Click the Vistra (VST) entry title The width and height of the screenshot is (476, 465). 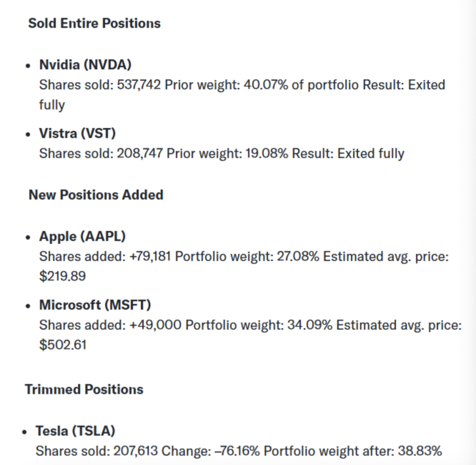coord(77,133)
